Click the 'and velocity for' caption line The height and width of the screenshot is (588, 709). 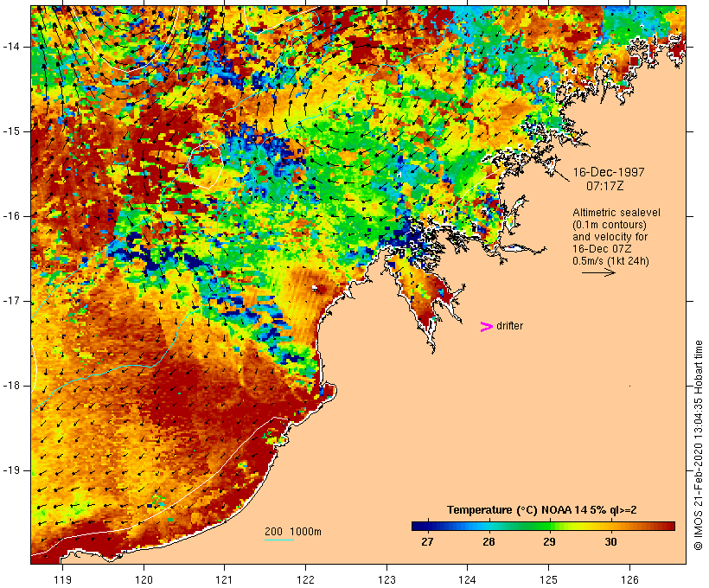click(610, 237)
